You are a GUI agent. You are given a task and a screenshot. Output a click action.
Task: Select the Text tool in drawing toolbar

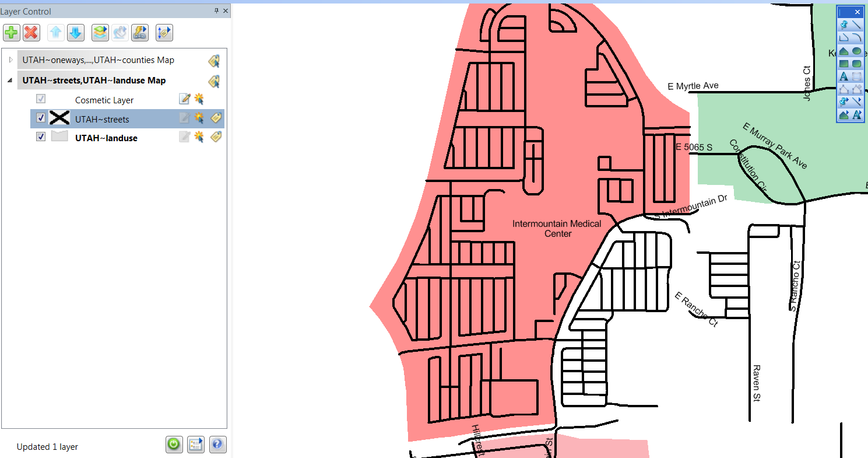click(x=844, y=76)
